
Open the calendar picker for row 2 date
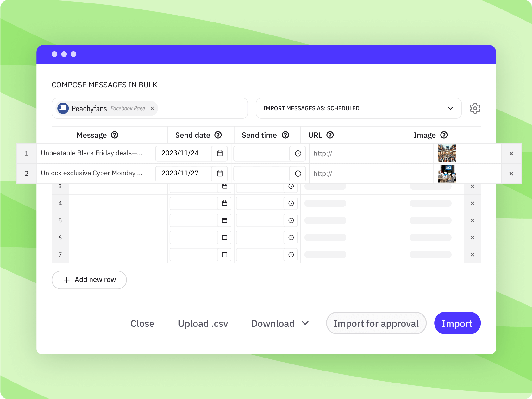click(219, 174)
